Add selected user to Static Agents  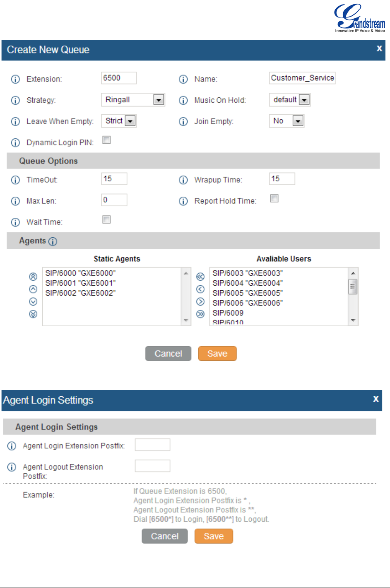200,289
